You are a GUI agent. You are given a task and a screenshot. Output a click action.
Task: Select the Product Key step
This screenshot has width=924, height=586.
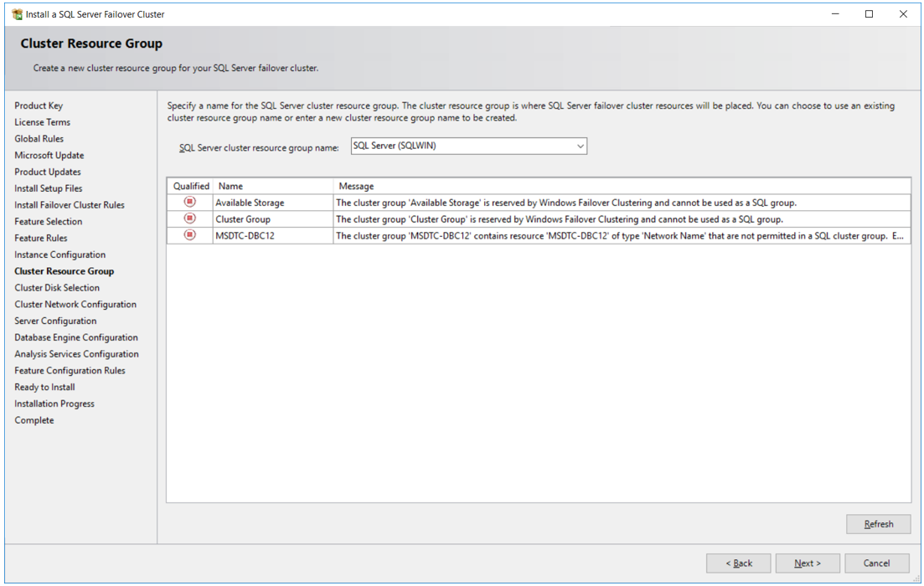(39, 105)
